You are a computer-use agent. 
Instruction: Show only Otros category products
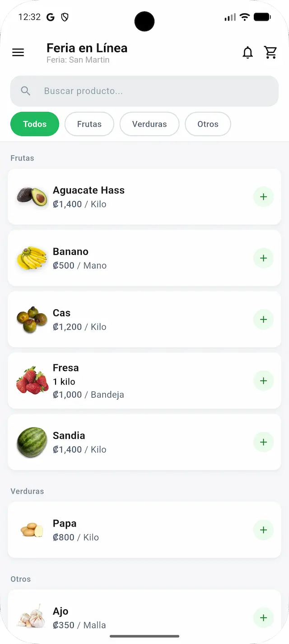pos(208,124)
